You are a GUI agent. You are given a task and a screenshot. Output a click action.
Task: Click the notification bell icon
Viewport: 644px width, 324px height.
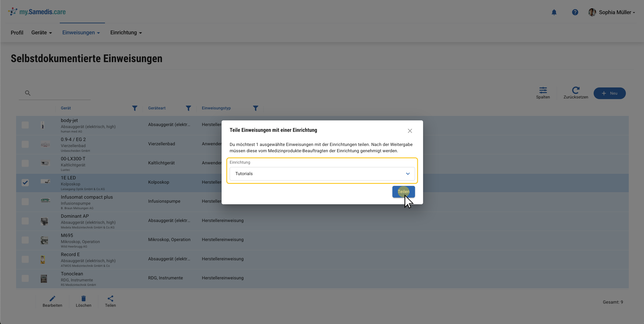pos(554,12)
